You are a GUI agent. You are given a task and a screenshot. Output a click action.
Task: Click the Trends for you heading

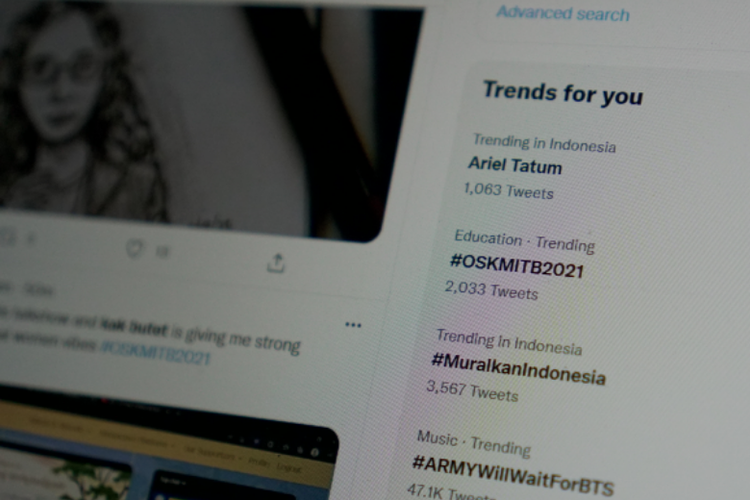pos(563,93)
